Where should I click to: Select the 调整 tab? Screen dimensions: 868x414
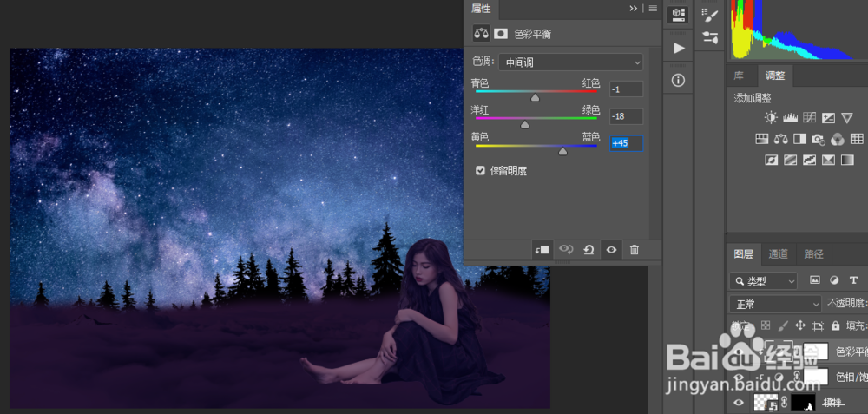[775, 76]
